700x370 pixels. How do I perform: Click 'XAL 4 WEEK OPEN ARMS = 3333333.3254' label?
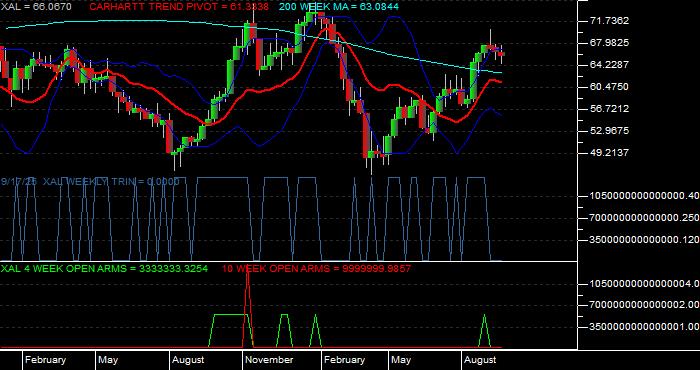(x=104, y=269)
